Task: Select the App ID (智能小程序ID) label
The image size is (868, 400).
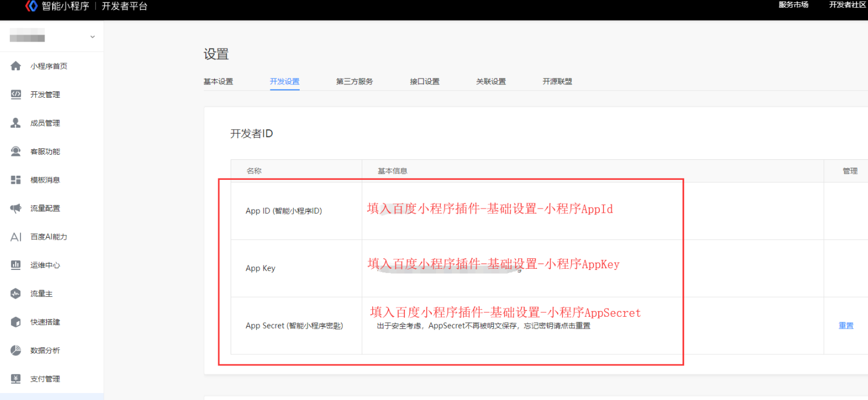Action: click(x=284, y=211)
